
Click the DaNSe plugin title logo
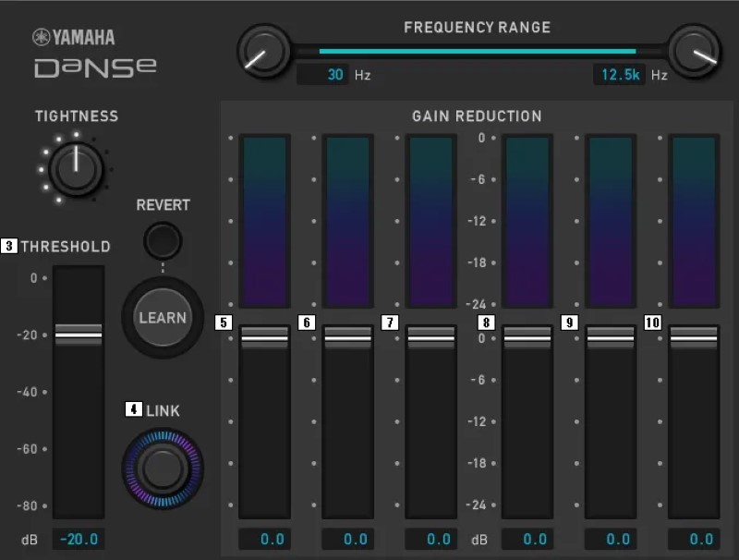coord(95,67)
